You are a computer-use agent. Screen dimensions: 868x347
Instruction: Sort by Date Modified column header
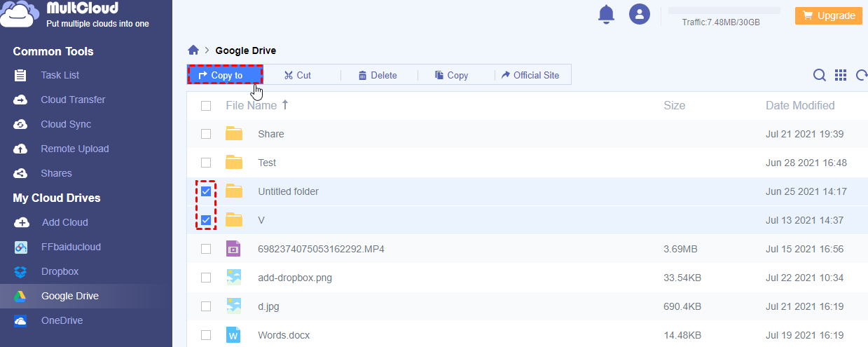(x=800, y=106)
